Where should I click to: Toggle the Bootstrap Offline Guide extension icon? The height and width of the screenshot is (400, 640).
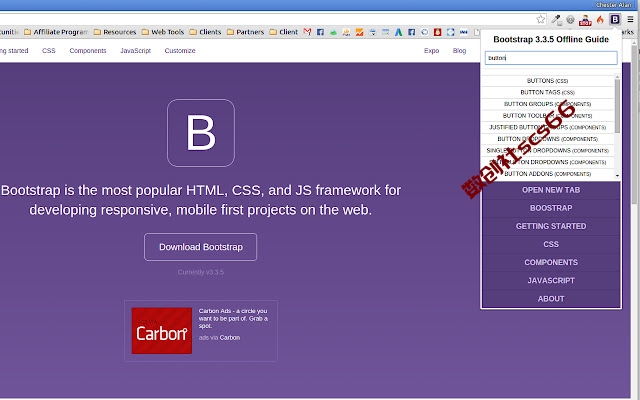[615, 19]
